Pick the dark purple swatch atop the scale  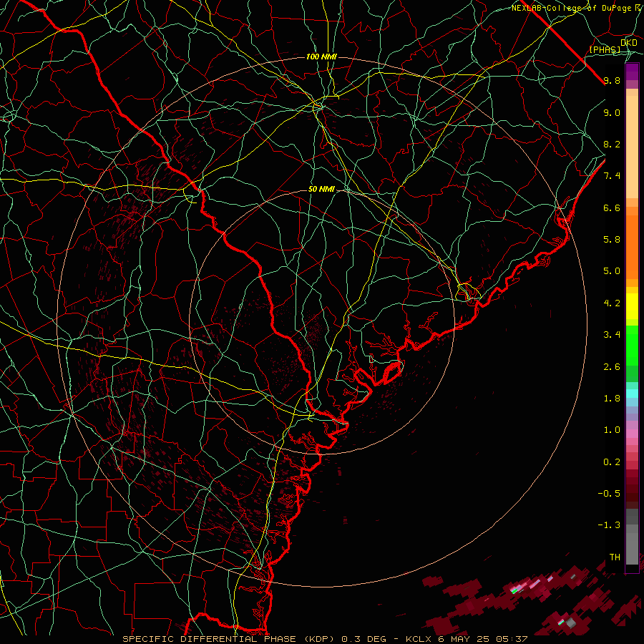pos(632,72)
